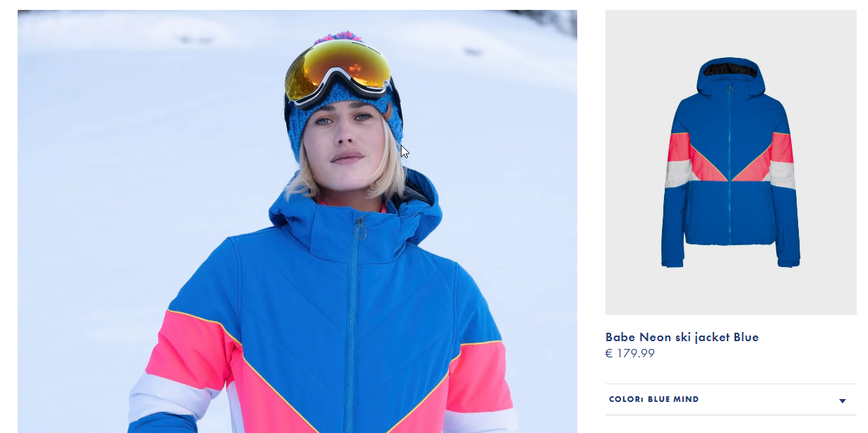Image resolution: width=868 pixels, height=433 pixels.
Task: Click the zipper pull ring on the model's jacket
Action: 361,230
